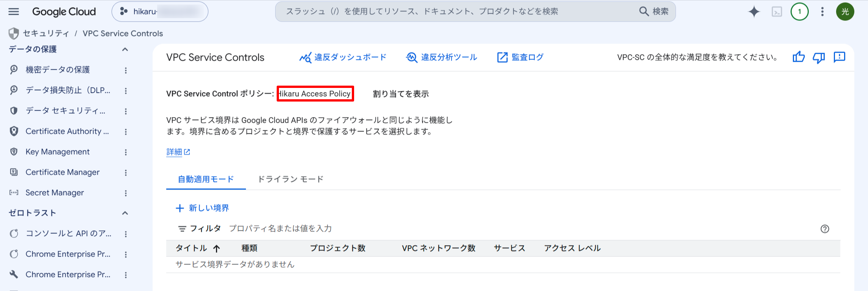This screenshot has width=868, height=291.
Task: Open Chrome Enterprise Pr... item with wrench icon
Action: click(68, 274)
